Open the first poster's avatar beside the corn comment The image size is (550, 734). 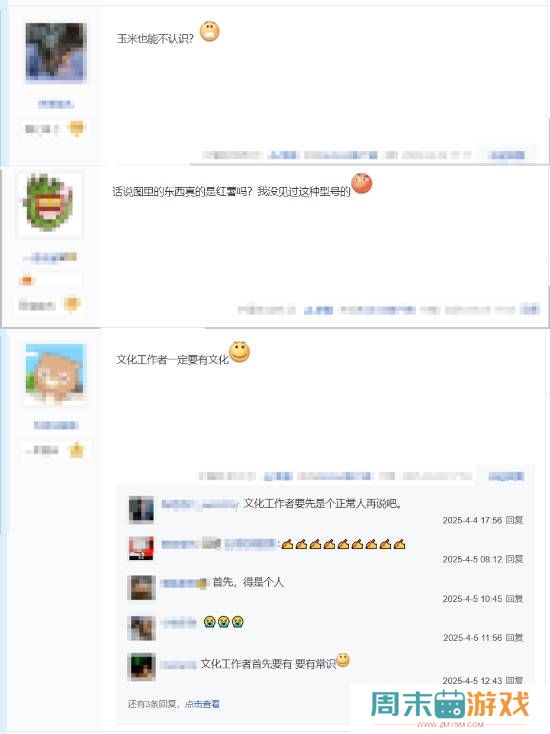(56, 51)
